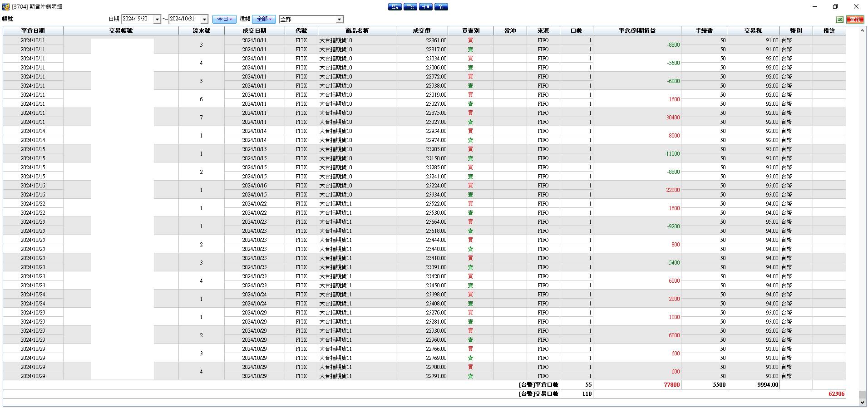This screenshot has height=408, width=868.
Task: Minimize the 期貨沖銷明細 window
Action: click(x=815, y=6)
